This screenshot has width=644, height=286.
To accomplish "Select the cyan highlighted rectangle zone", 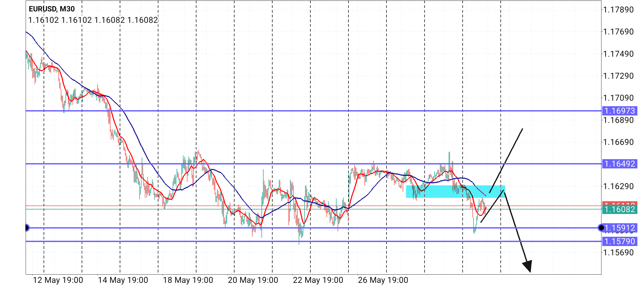I will pos(456,191).
